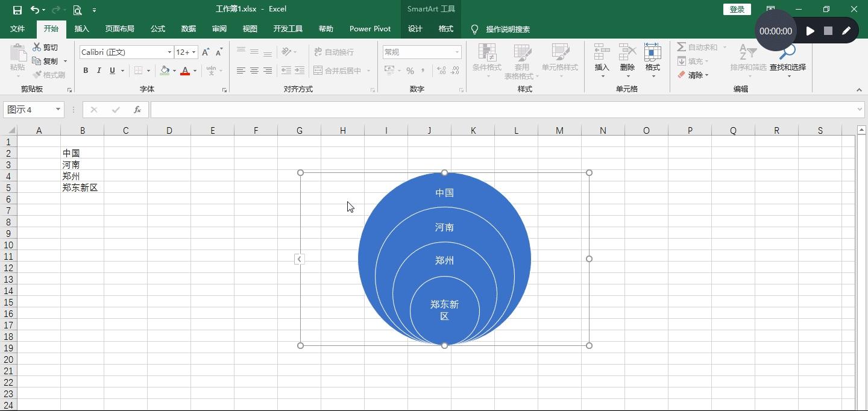Open the font name dropdown
This screenshot has height=411, width=868.
click(x=169, y=52)
